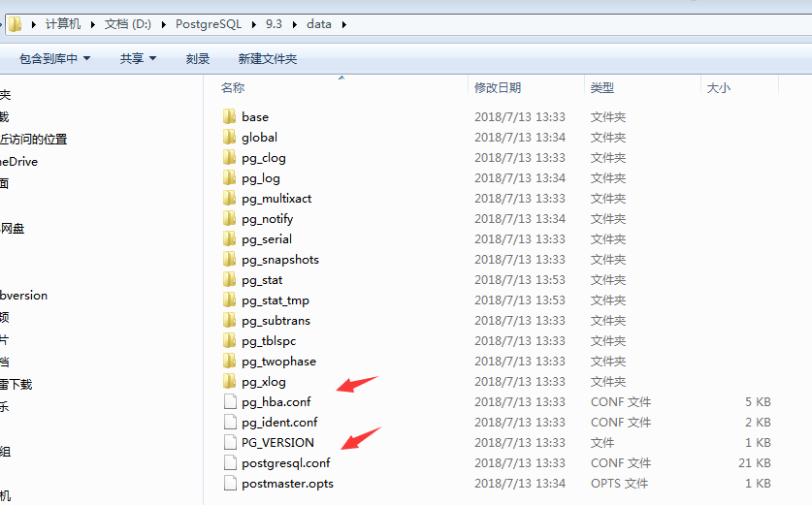Click the postmaster.opts file name
Screen dimensions: 812x505
click(x=287, y=484)
